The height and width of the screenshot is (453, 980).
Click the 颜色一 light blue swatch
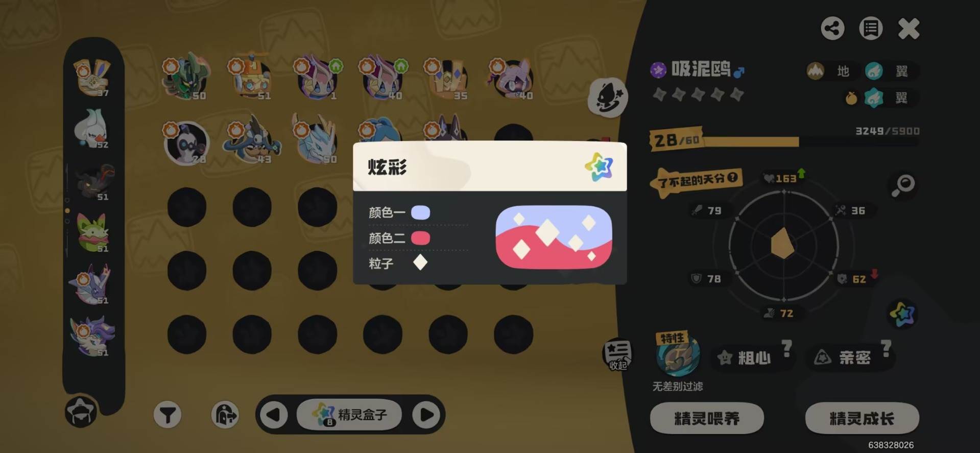[x=421, y=212]
